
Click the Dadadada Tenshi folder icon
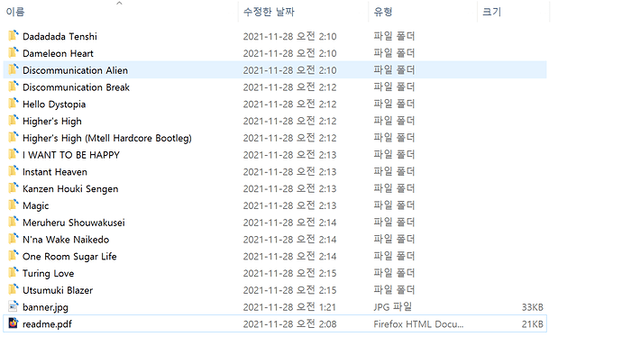14,36
